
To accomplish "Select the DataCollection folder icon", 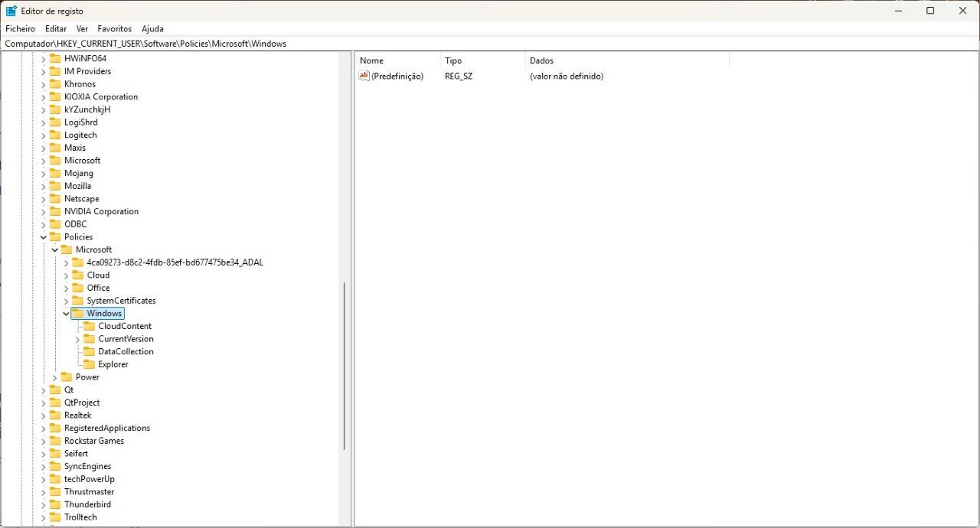I will point(89,352).
